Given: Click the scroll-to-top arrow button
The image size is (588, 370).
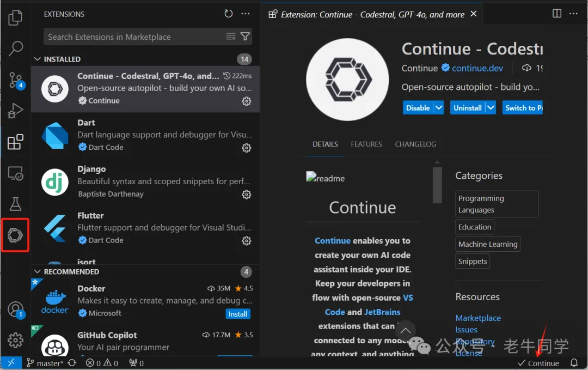Looking at the screenshot, I should click(x=406, y=330).
